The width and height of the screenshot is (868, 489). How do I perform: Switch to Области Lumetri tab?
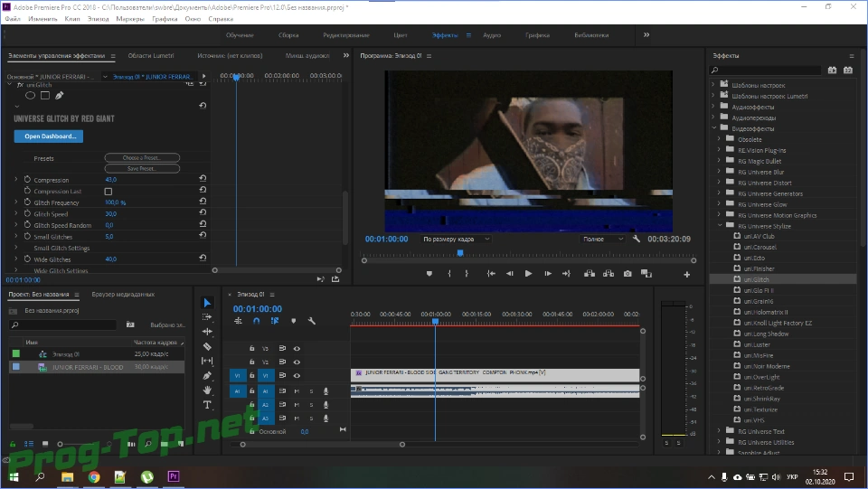point(151,55)
